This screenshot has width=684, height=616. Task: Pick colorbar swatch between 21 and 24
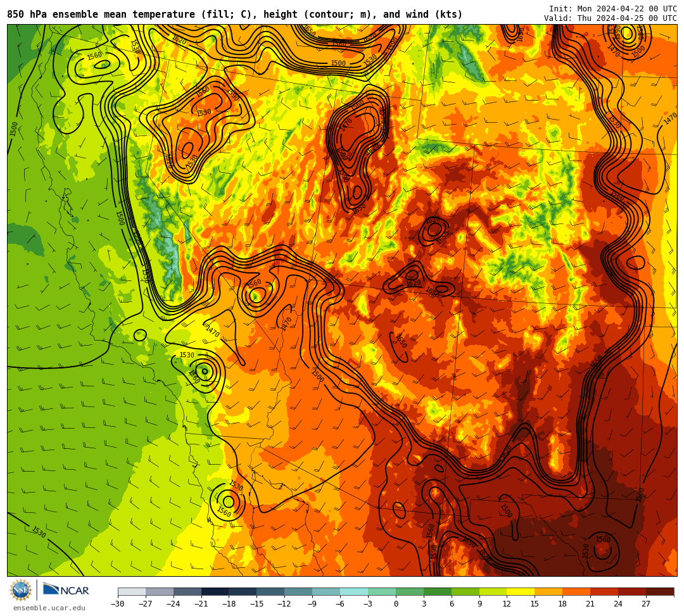(x=605, y=591)
